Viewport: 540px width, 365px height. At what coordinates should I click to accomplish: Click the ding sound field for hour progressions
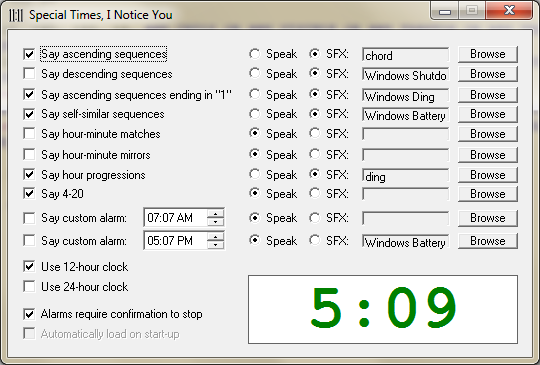coord(405,176)
